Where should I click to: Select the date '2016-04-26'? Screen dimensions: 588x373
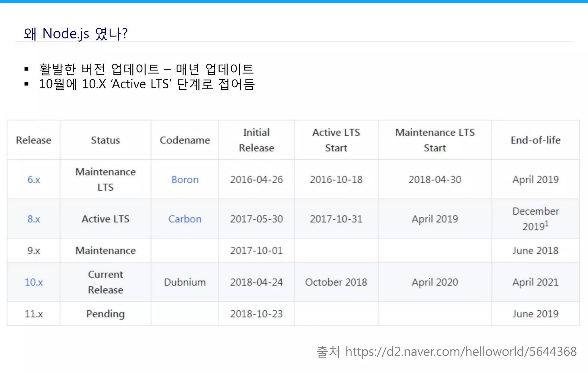pos(256,180)
